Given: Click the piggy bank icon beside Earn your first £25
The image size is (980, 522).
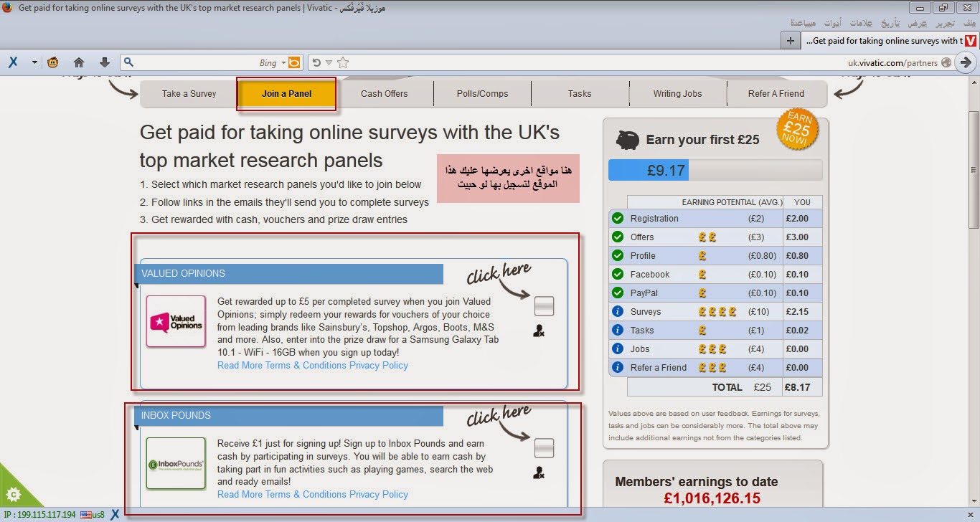Looking at the screenshot, I should pyautogui.click(x=628, y=140).
